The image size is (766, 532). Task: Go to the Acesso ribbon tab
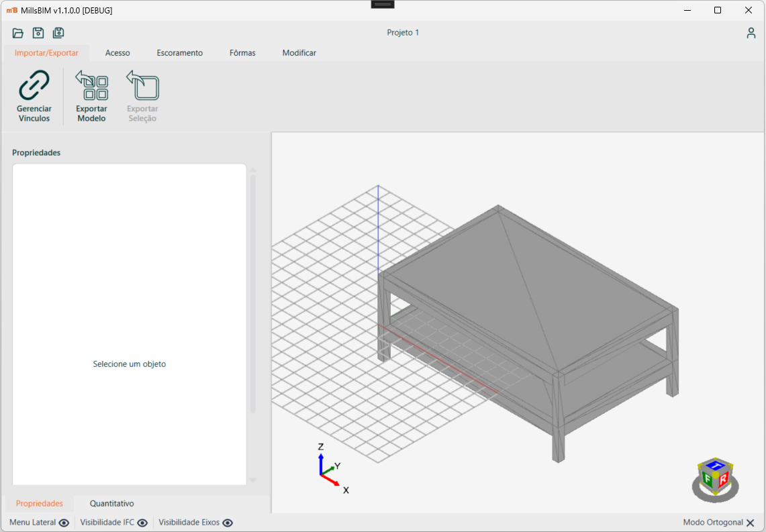(x=117, y=53)
